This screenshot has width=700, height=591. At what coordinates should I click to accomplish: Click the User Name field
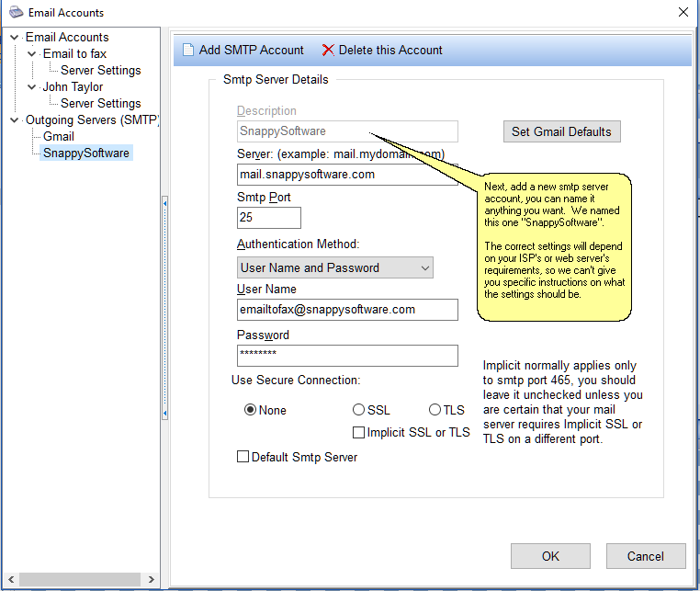[x=347, y=310]
